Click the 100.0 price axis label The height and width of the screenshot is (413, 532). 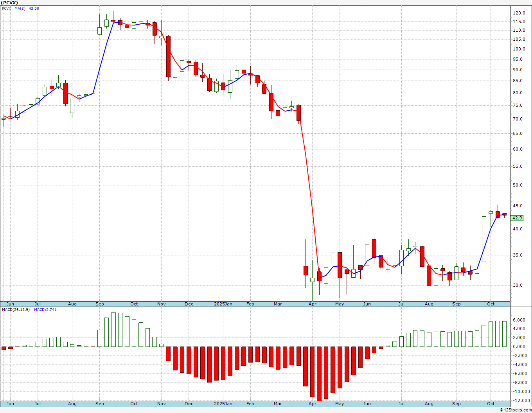pyautogui.click(x=519, y=49)
